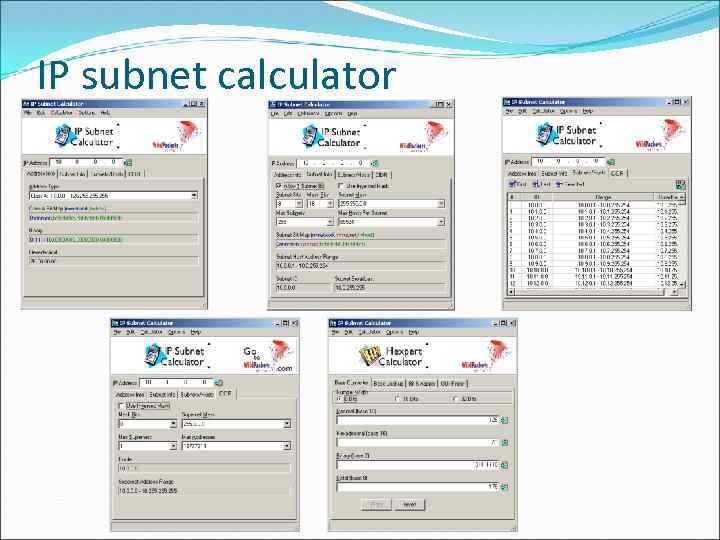Click IP Address field in the Address Info window

point(86,163)
